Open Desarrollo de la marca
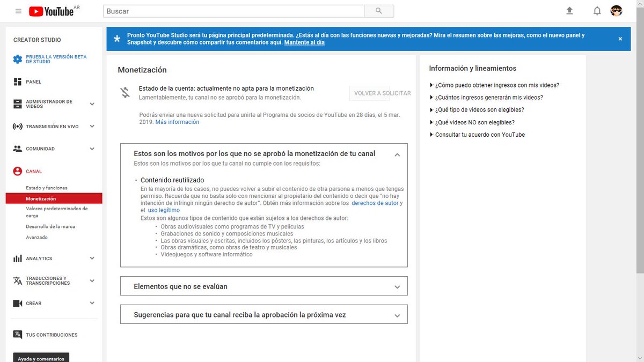The height and width of the screenshot is (362, 644). (50, 226)
